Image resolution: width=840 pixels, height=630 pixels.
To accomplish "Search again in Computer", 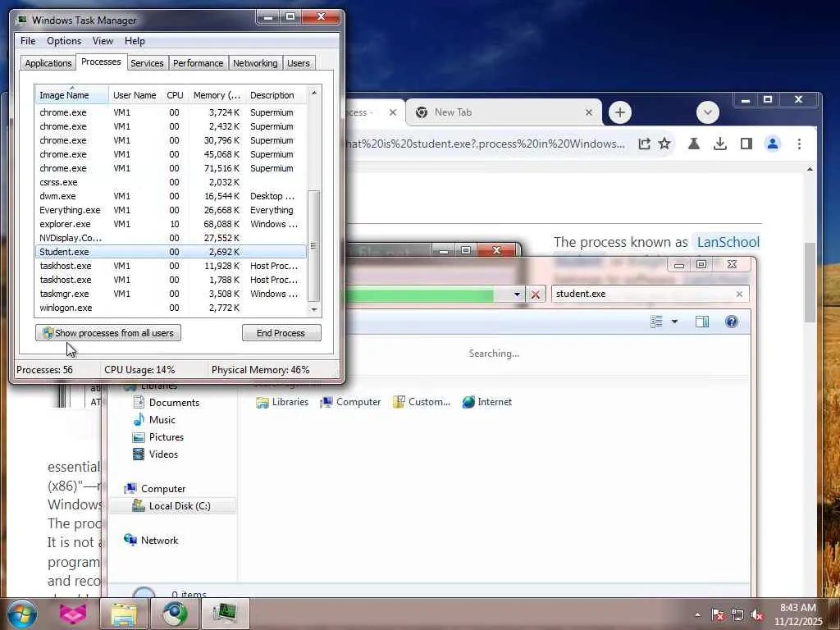I will coord(350,402).
